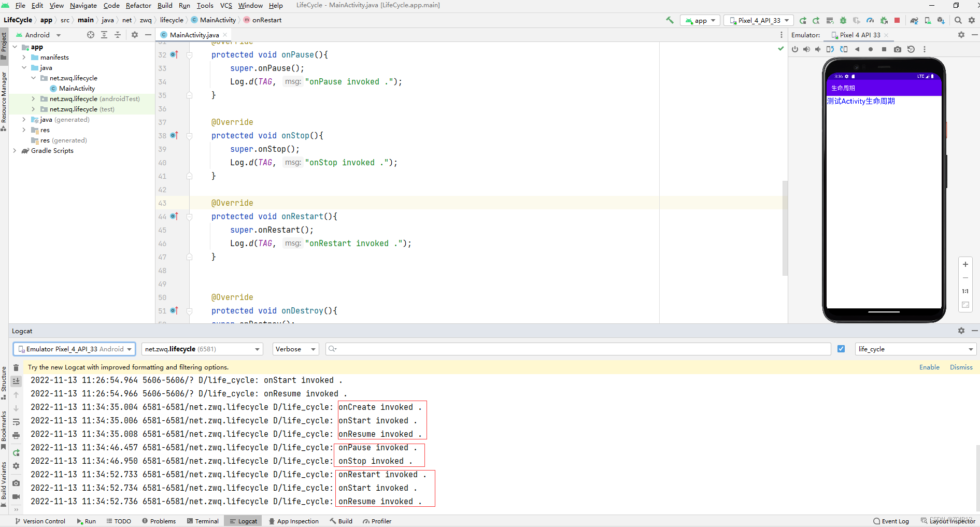Open the Profile app gauge icon
980x527 pixels.
[x=870, y=20]
